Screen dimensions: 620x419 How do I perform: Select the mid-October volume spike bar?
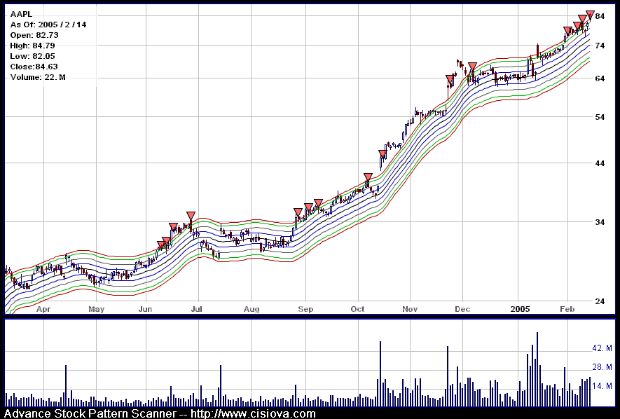tap(380, 374)
